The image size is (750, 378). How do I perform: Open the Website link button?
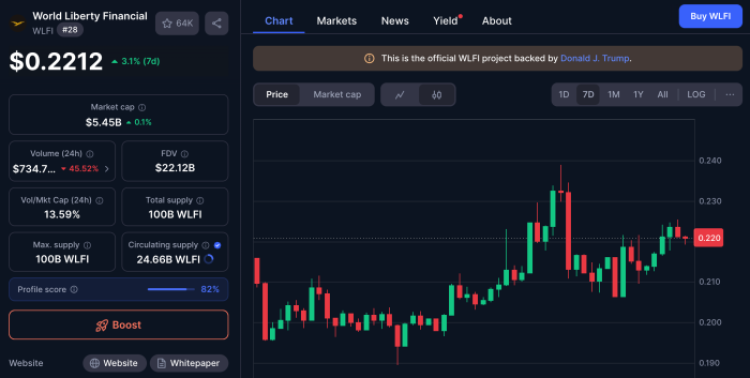click(114, 363)
